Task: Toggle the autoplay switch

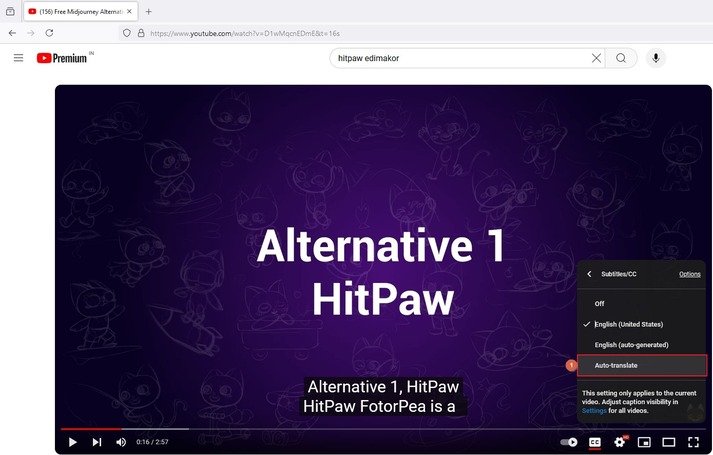Action: click(568, 442)
